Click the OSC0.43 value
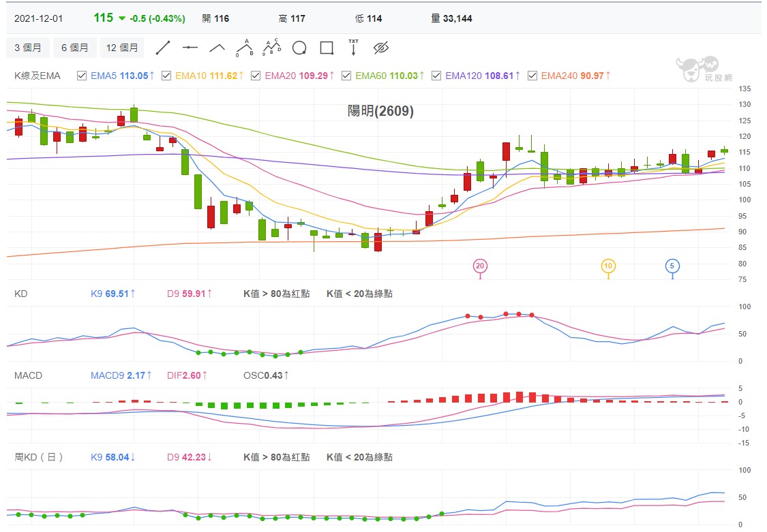Screen dimensions: 767x532 pos(266,375)
